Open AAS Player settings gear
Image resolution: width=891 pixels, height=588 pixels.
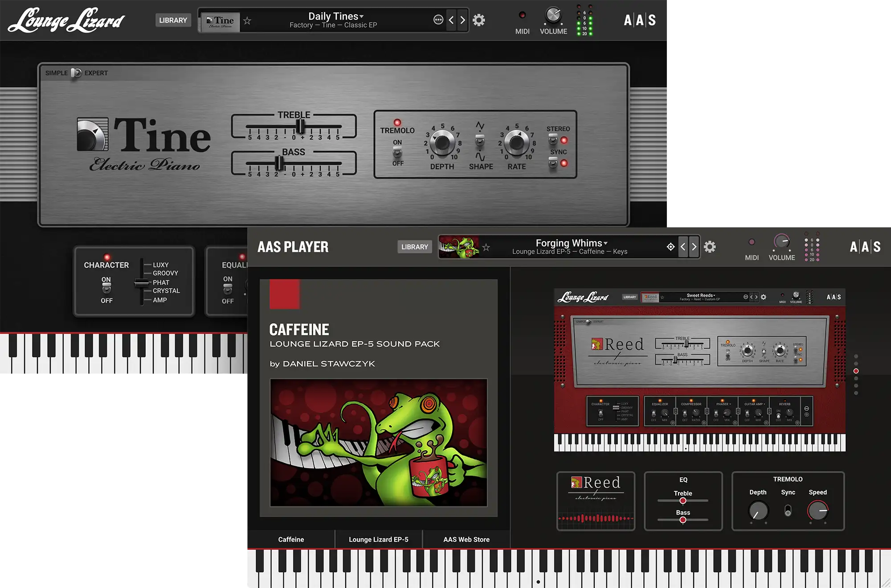pos(710,247)
